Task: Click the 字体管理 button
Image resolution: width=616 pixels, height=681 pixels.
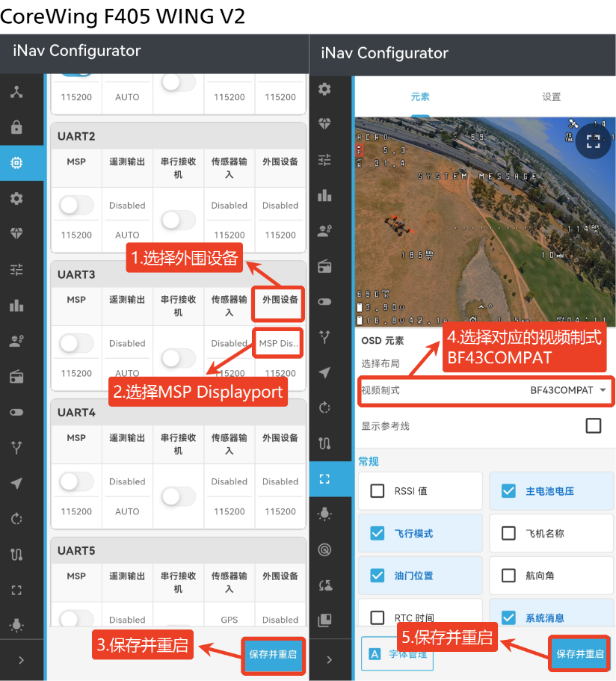Action: (397, 654)
